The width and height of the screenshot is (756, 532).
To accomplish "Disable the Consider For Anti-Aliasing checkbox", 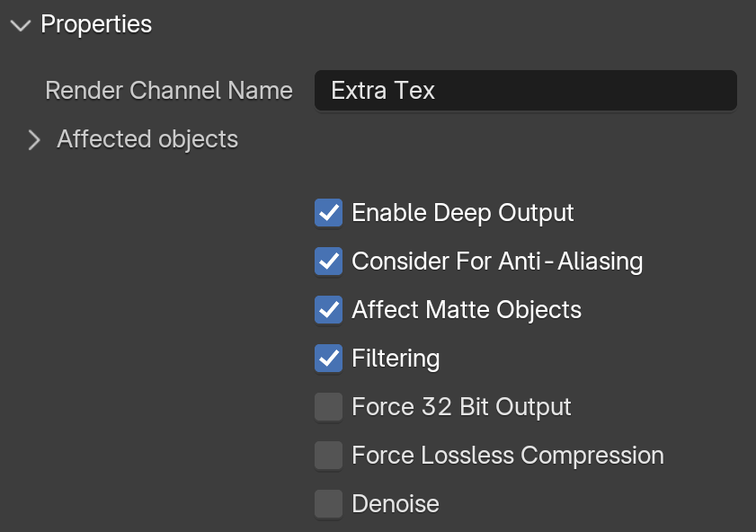I will (329, 262).
